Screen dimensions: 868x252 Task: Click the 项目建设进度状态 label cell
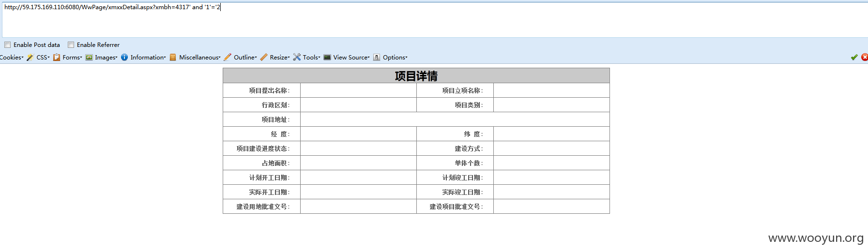click(262, 148)
